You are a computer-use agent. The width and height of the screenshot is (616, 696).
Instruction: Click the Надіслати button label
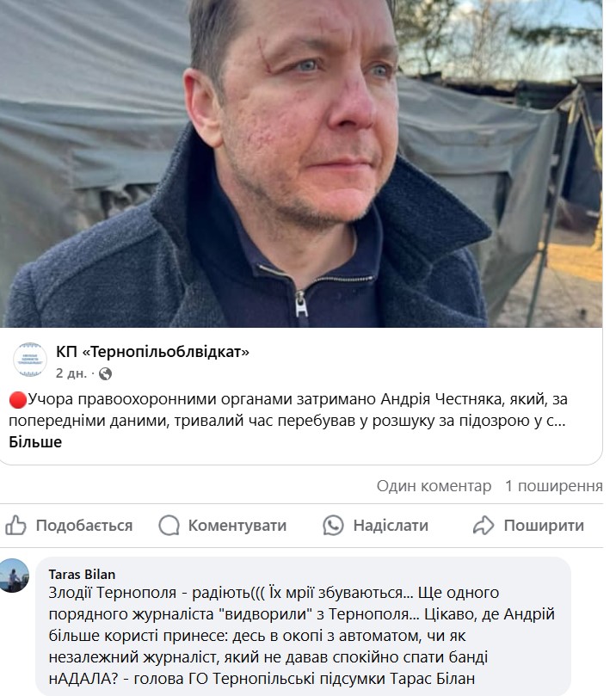[391, 526]
